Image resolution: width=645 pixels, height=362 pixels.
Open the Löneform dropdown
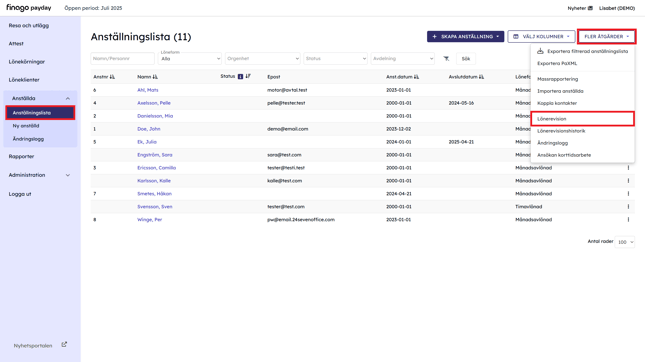coord(190,58)
